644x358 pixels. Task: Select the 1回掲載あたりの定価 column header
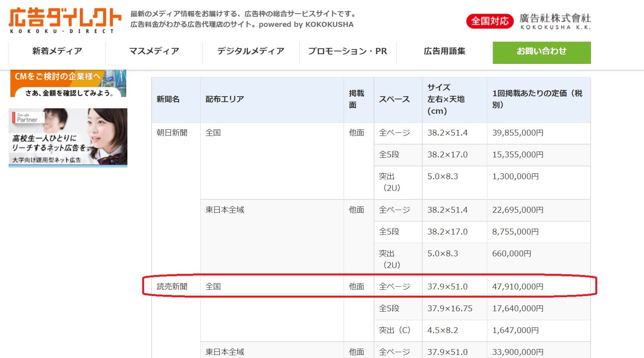tap(539, 100)
